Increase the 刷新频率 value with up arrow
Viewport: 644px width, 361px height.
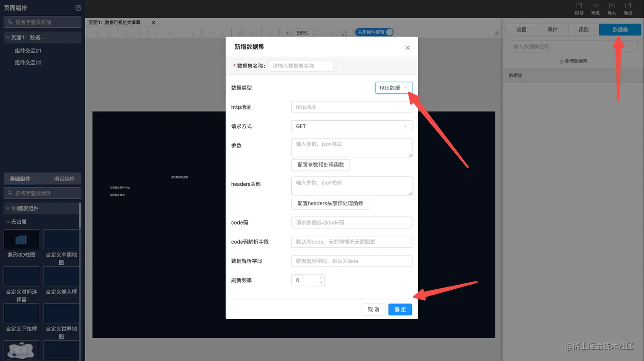pos(321,278)
